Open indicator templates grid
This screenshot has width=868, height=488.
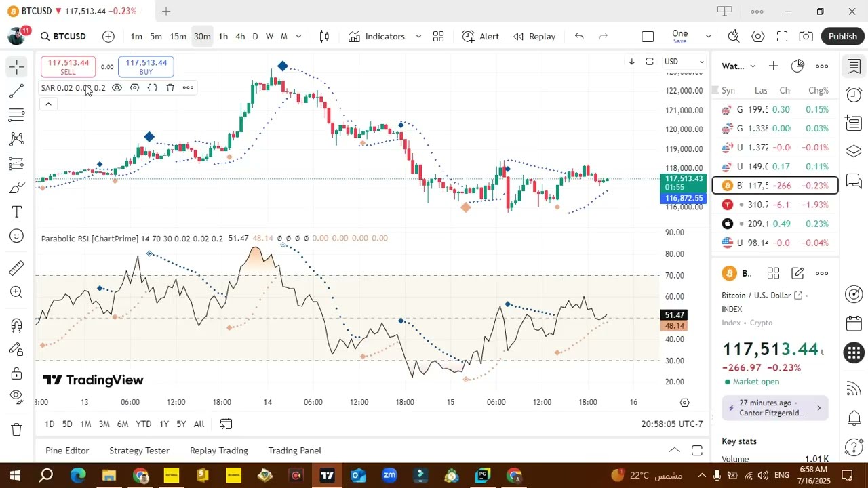pyautogui.click(x=439, y=36)
